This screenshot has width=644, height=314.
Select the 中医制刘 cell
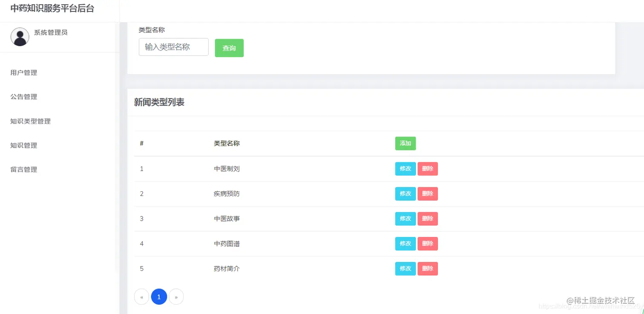pos(227,169)
